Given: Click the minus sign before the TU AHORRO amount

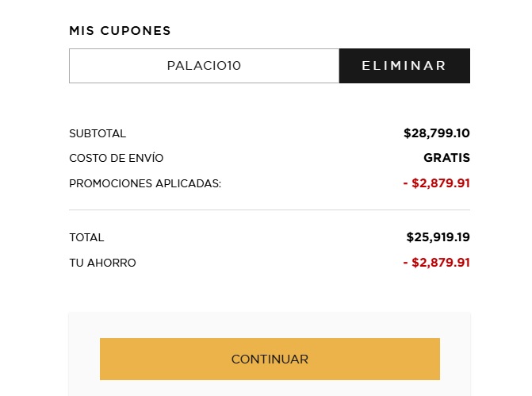Looking at the screenshot, I should click(x=406, y=263).
